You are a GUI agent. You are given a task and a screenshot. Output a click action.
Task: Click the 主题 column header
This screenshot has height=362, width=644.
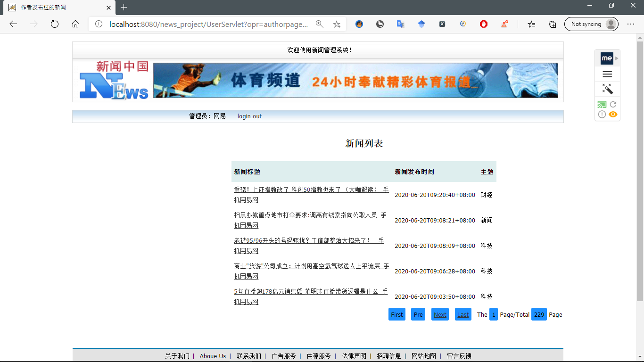click(x=487, y=172)
